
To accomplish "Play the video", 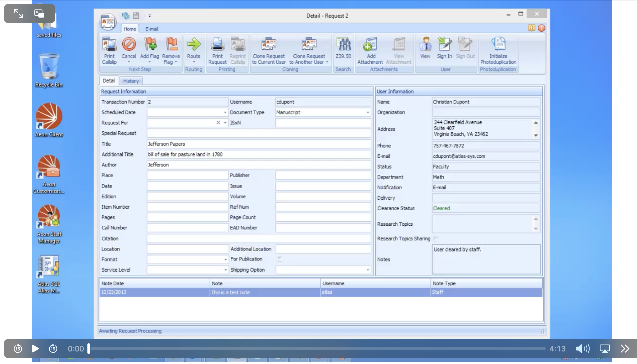I will [35, 349].
